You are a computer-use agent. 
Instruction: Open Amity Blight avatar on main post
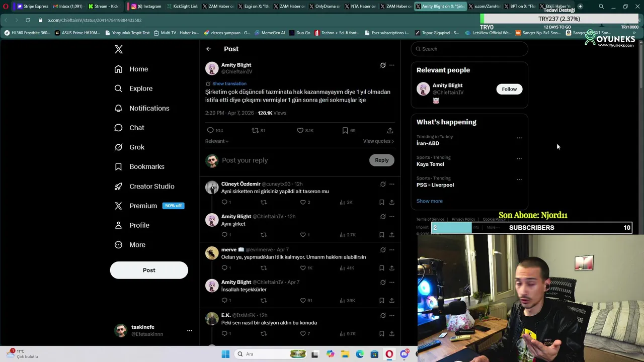(212, 68)
